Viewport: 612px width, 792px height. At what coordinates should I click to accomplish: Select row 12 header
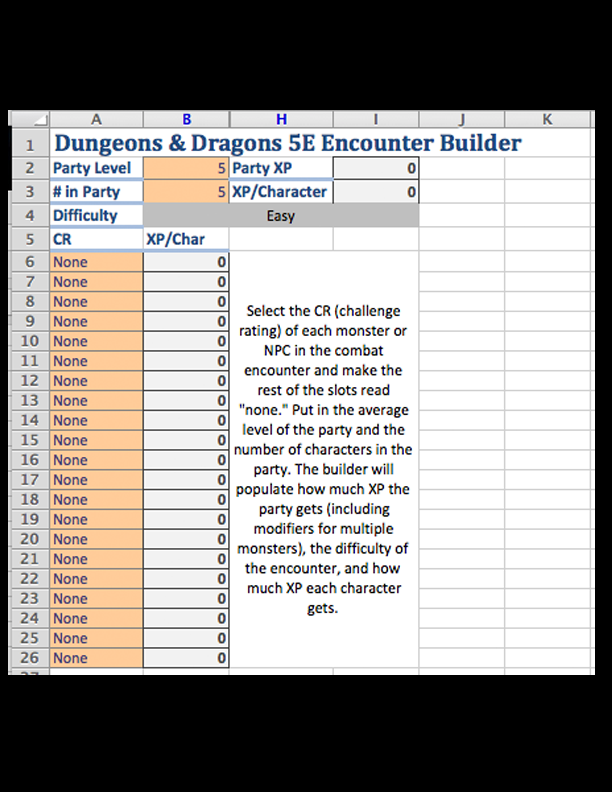coord(30,381)
